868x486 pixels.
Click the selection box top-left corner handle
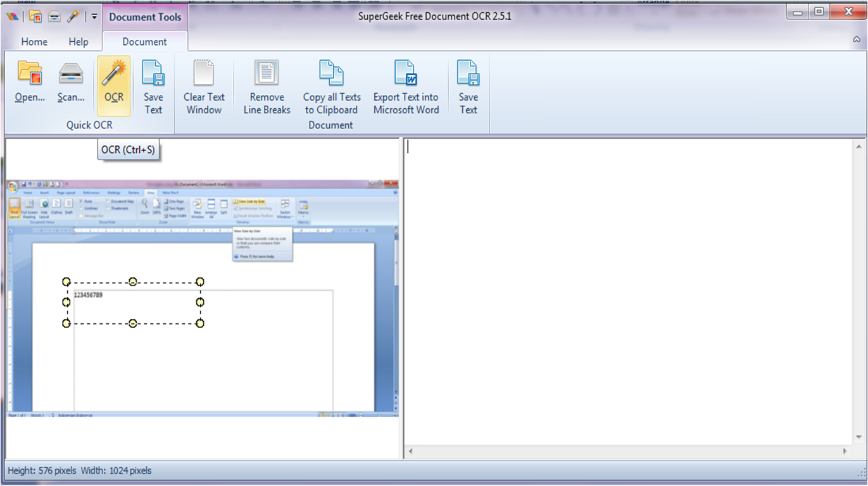66,282
